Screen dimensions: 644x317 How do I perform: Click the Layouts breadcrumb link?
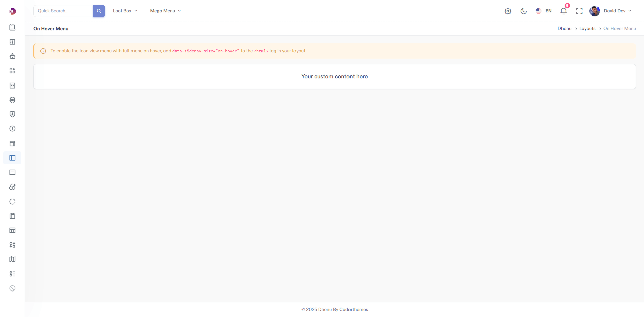point(587,29)
